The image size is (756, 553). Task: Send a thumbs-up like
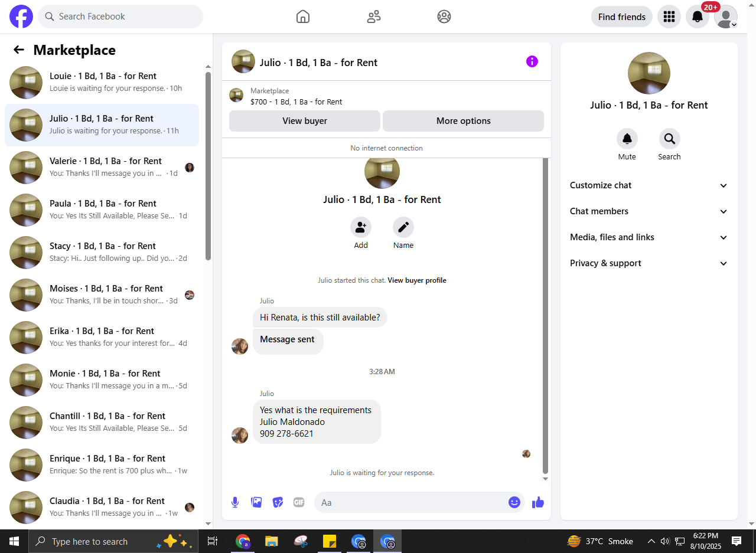[537, 502]
